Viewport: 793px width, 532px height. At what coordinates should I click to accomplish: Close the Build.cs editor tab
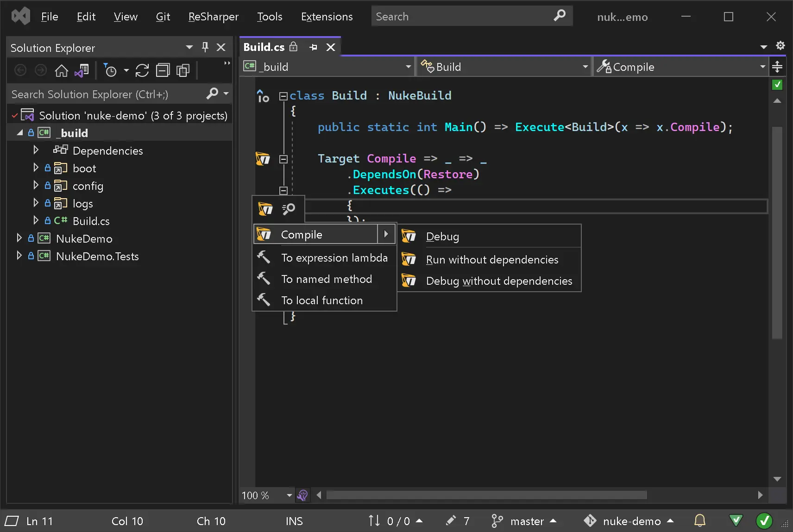click(x=331, y=47)
